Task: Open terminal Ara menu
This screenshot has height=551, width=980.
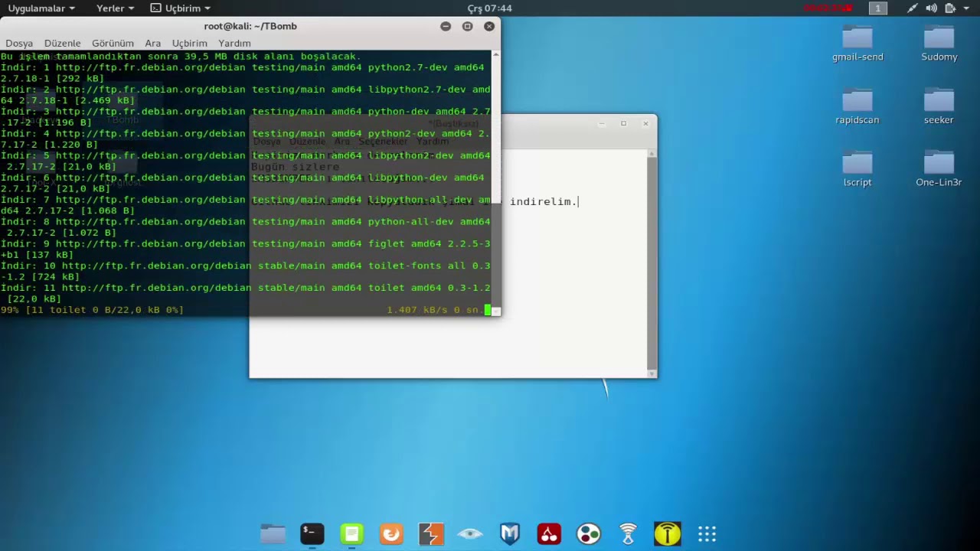Action: tap(153, 44)
